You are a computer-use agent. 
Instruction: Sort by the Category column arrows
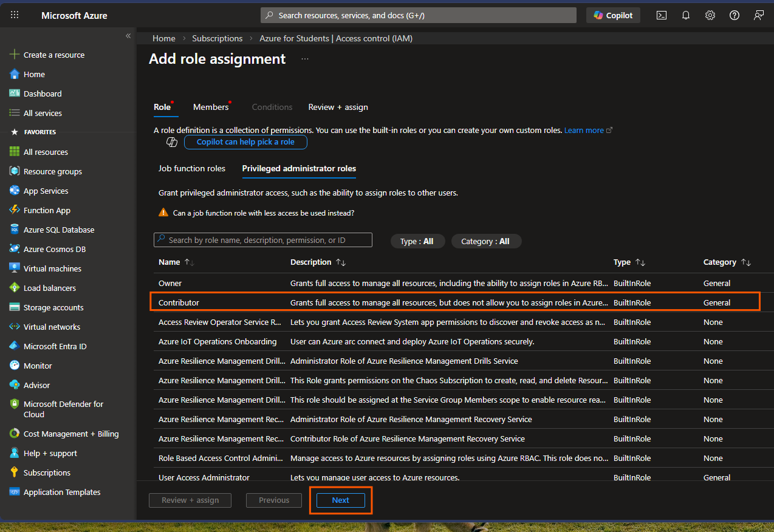(x=746, y=262)
